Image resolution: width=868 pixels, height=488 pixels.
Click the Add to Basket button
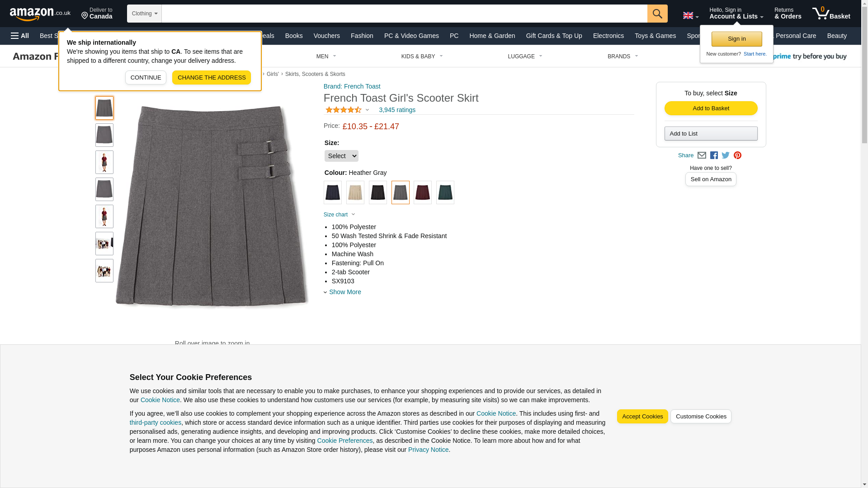click(711, 108)
